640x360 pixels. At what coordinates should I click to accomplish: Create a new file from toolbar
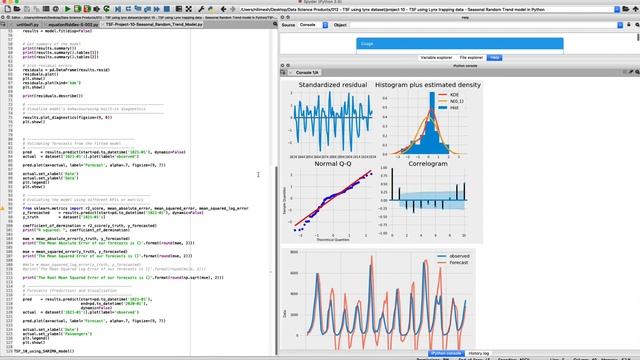click(x=7, y=9)
